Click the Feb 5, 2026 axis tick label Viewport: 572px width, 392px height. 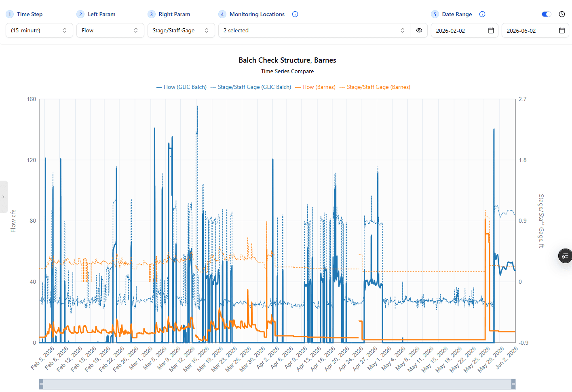pos(42,358)
